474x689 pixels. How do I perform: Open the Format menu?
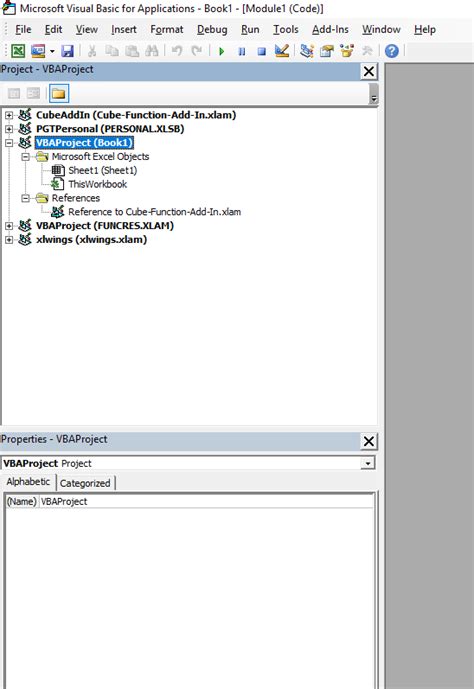tap(166, 29)
